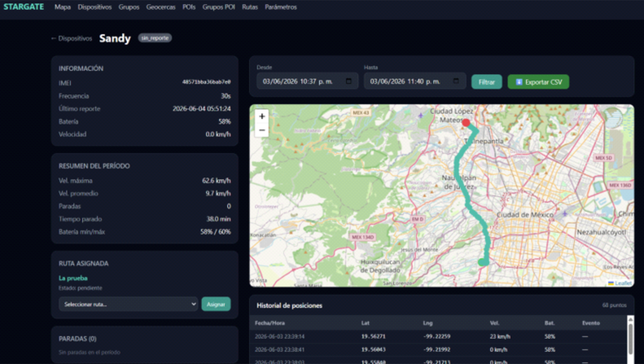Click the IMEI value 48571bba36bab7e0

(x=206, y=82)
